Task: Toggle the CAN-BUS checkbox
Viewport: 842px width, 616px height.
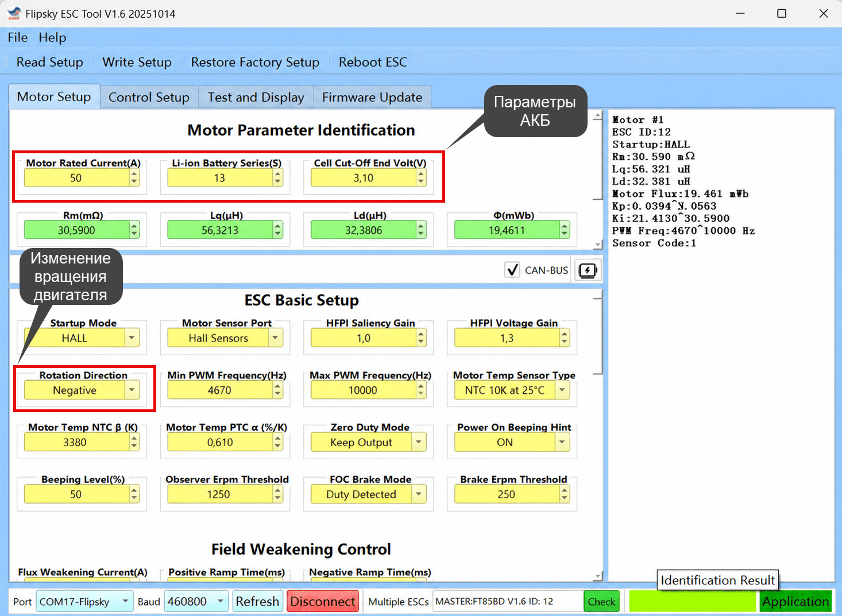Action: [x=512, y=270]
